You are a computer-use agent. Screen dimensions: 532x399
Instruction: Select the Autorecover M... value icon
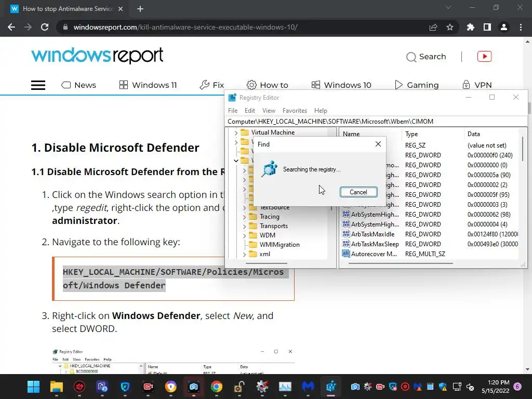[x=345, y=254]
